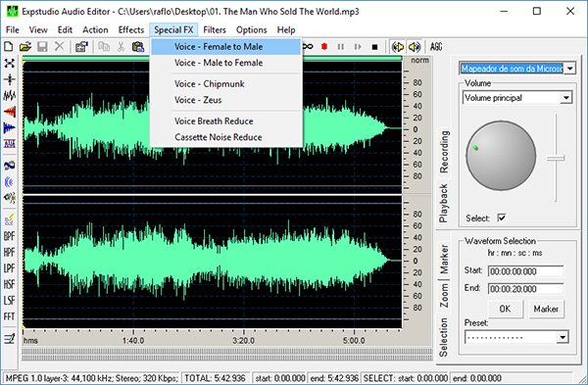This screenshot has height=385, width=588.
Task: Switch to the Selection tab
Action: (x=444, y=337)
